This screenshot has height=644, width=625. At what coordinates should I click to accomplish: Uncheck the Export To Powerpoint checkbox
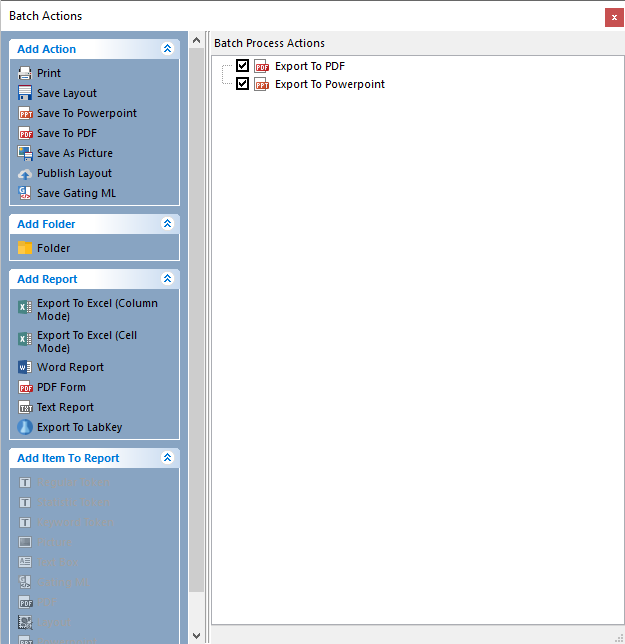[x=242, y=84]
